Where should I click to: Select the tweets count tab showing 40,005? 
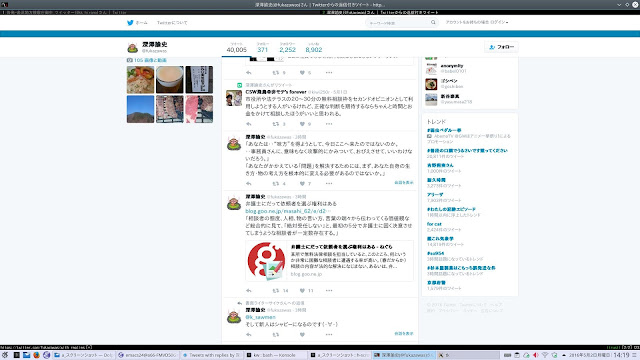(x=237, y=48)
